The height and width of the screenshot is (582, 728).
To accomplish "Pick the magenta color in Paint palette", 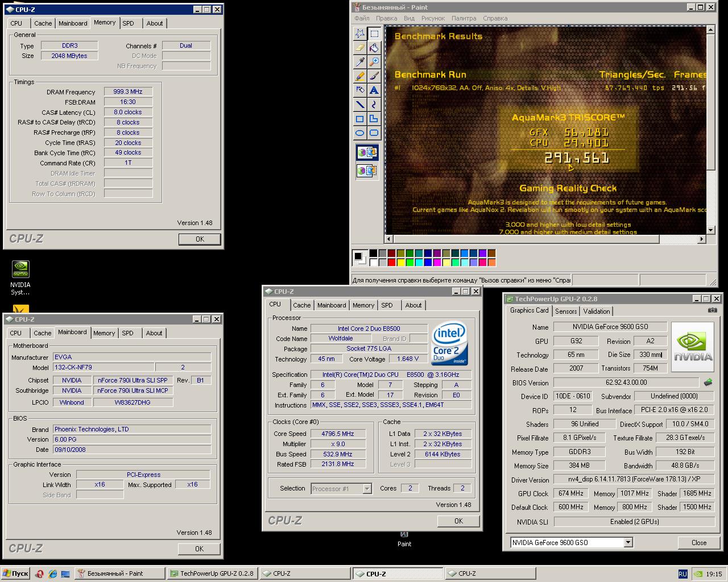I will coord(437,262).
